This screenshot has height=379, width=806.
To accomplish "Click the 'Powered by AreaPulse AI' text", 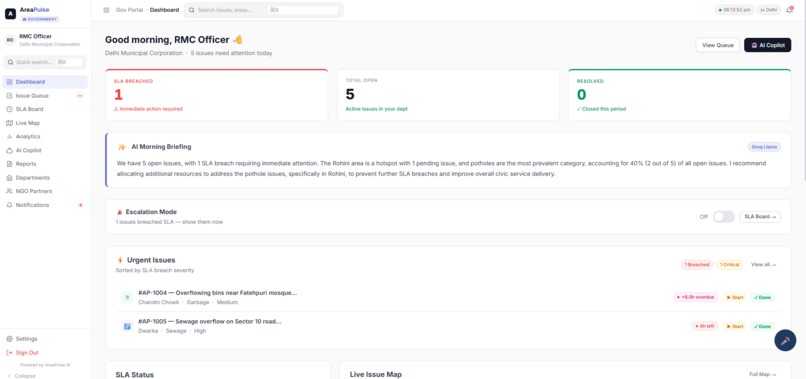I will 45,365.
